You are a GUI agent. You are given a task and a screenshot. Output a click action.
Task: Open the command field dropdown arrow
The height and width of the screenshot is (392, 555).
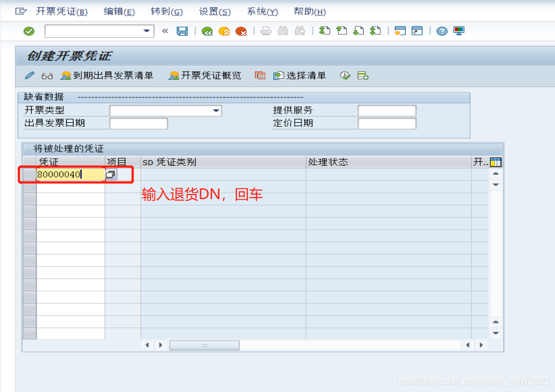pyautogui.click(x=146, y=31)
